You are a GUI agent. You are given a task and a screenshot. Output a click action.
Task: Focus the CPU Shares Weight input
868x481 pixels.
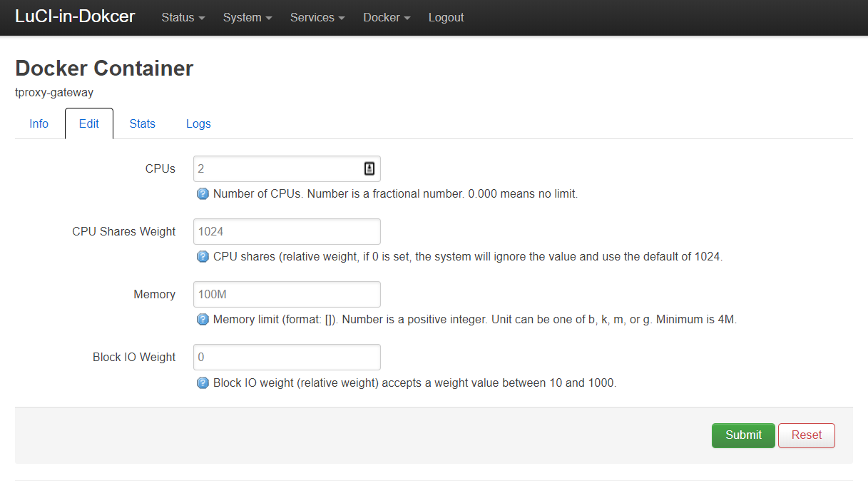pos(287,232)
